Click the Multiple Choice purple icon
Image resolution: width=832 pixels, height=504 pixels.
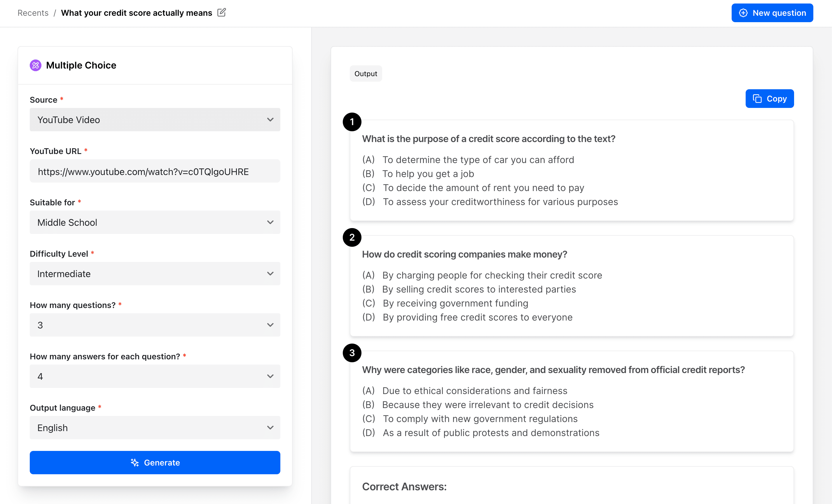pyautogui.click(x=36, y=65)
